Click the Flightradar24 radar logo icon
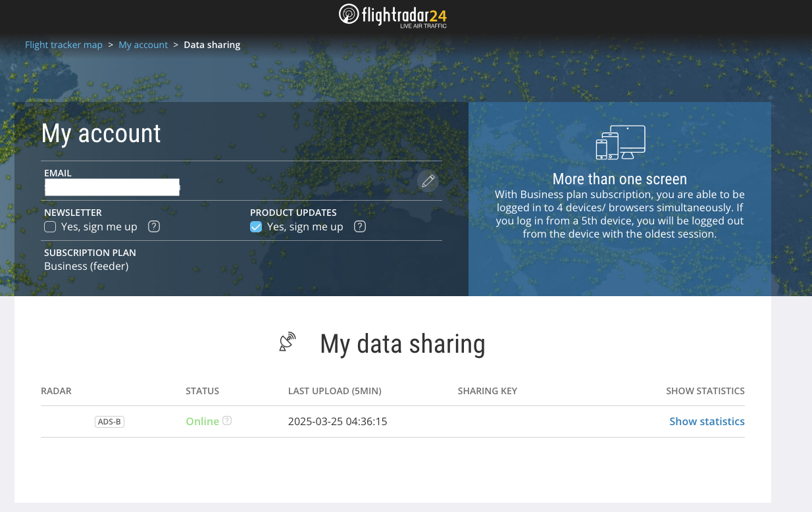 349,14
